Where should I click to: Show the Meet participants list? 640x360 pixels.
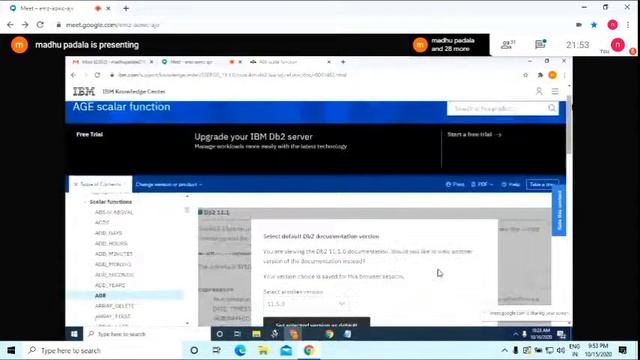click(x=508, y=44)
